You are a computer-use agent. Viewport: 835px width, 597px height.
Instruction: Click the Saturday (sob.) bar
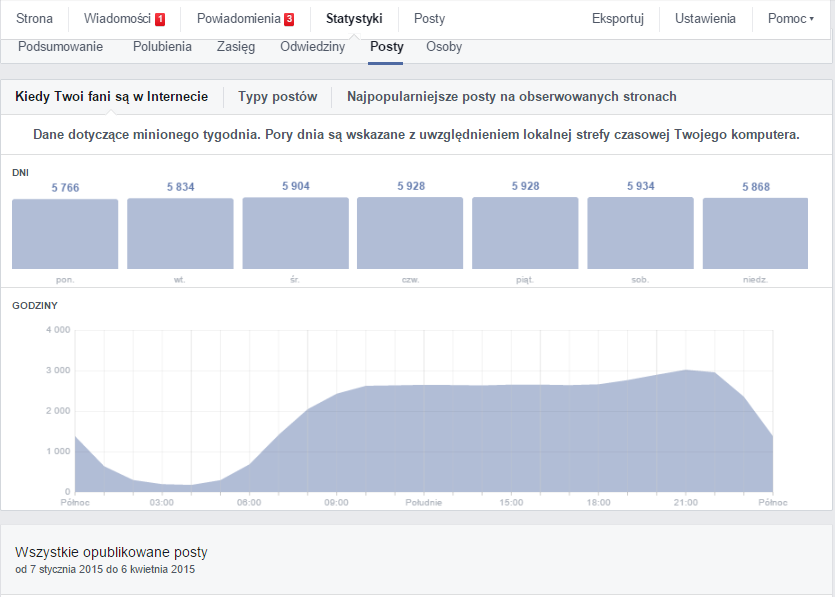pyautogui.click(x=641, y=233)
